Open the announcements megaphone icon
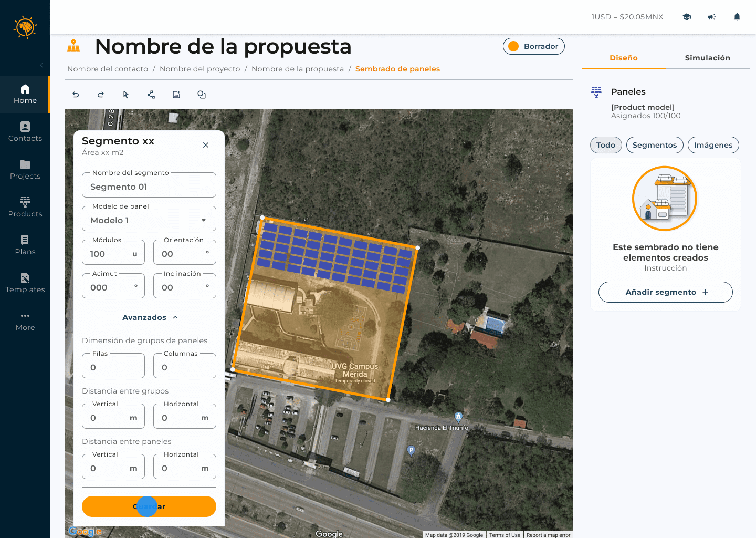 712,17
